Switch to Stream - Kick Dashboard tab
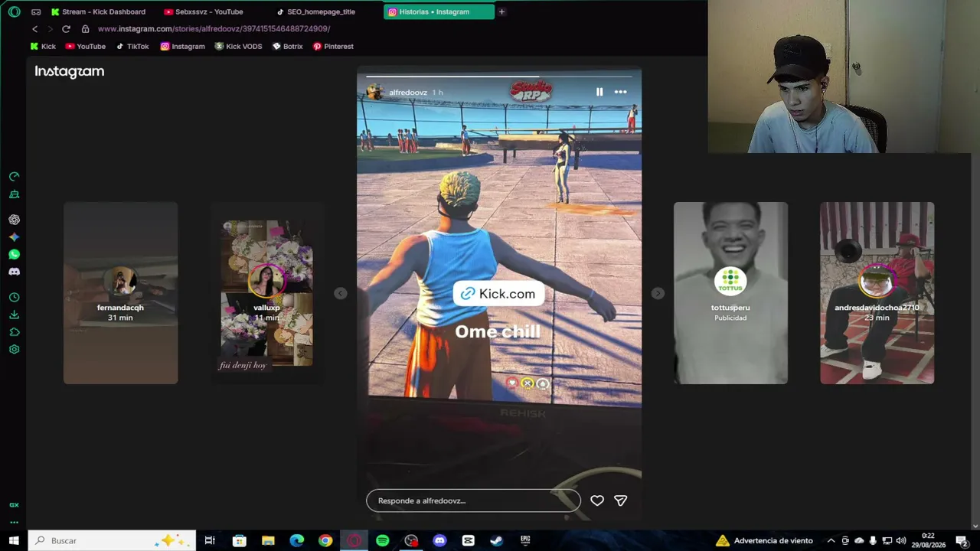 99,11
